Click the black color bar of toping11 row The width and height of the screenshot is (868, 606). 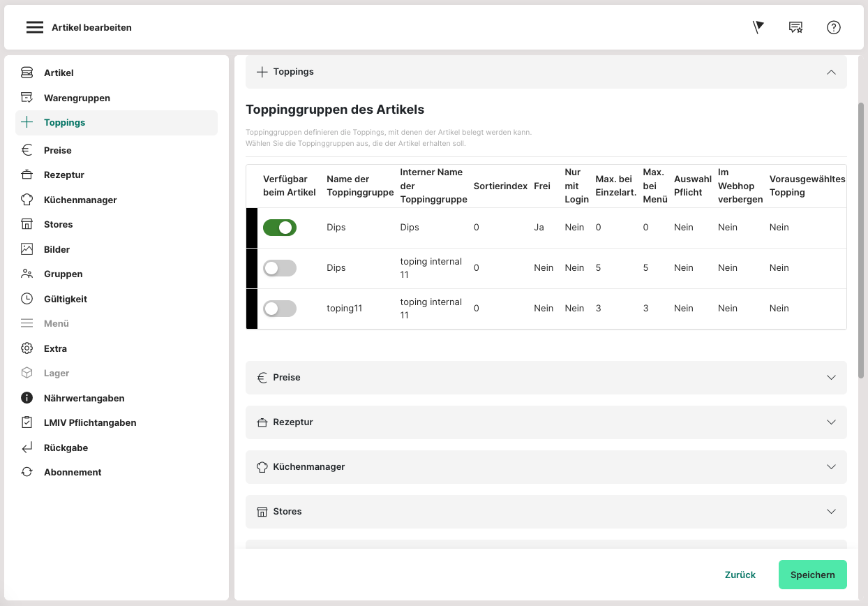(252, 309)
